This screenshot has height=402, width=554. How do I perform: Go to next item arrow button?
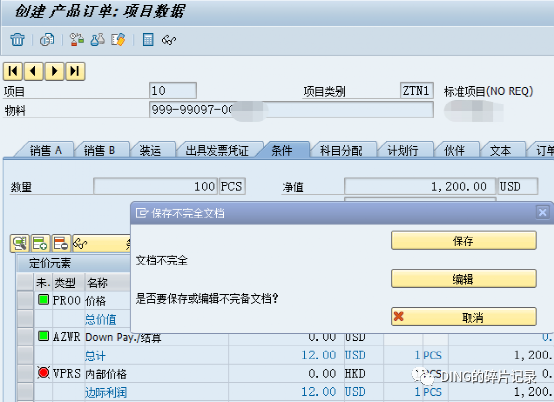click(x=54, y=71)
